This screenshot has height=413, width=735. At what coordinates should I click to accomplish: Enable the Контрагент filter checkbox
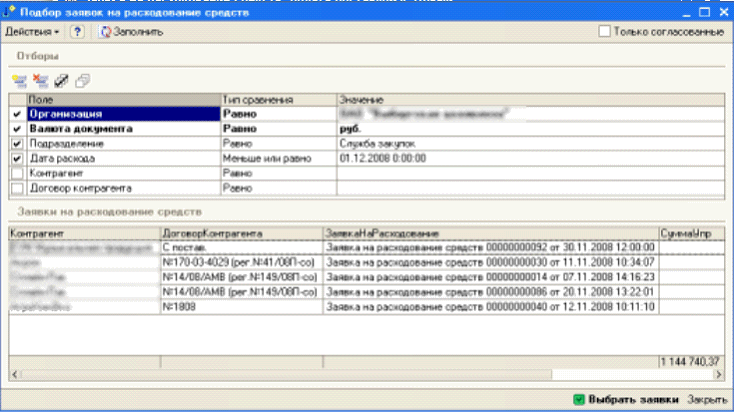(x=17, y=173)
